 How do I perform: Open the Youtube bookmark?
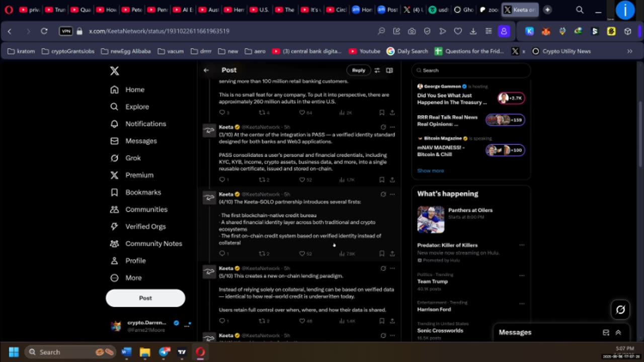coord(364,51)
